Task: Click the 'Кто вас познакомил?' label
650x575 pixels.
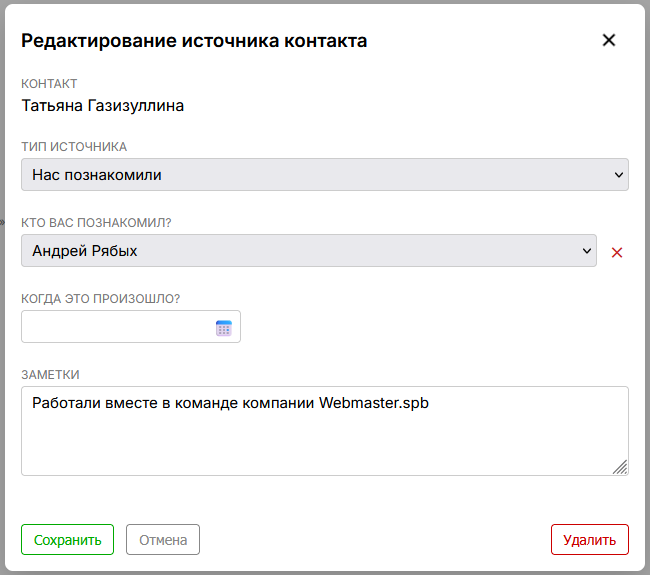Action: tap(96, 223)
